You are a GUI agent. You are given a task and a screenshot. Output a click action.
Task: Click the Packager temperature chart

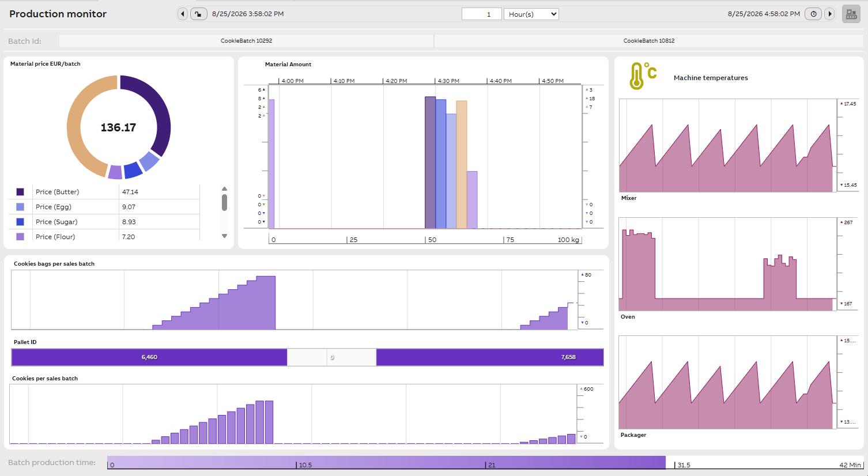727,382
